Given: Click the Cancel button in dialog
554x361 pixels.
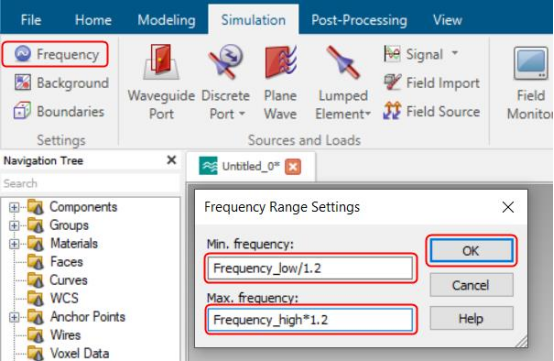Looking at the screenshot, I should [x=471, y=285].
